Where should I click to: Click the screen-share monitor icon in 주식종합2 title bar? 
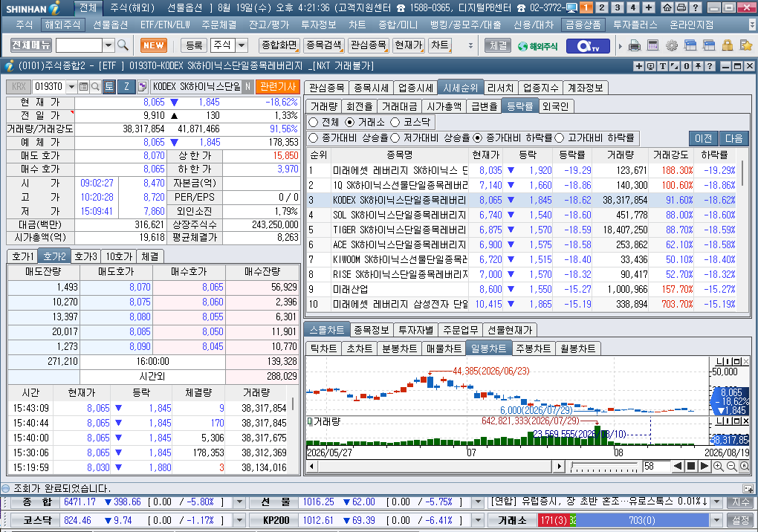[651, 66]
